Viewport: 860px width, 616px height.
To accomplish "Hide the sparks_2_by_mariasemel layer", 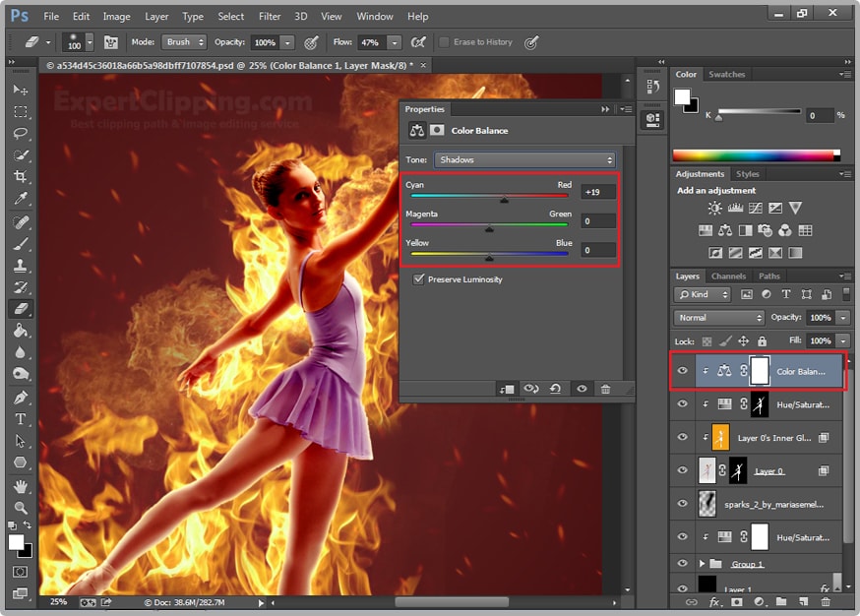I will pyautogui.click(x=682, y=503).
